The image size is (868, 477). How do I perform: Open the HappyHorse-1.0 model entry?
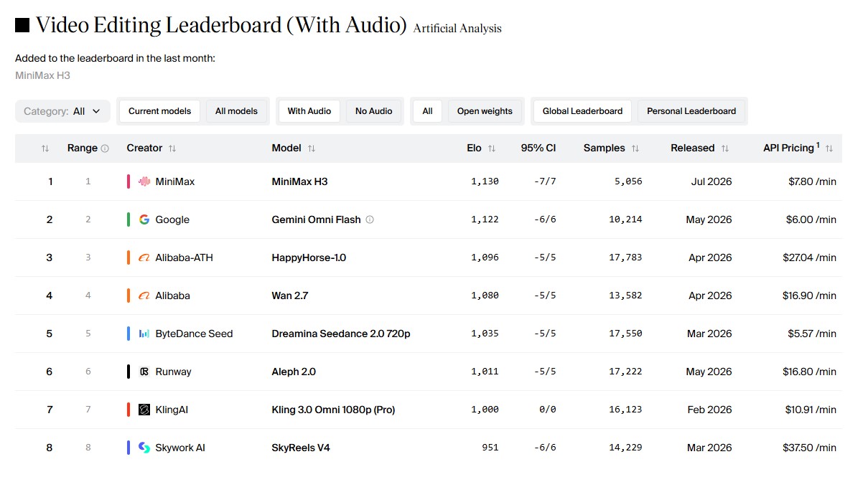click(309, 258)
